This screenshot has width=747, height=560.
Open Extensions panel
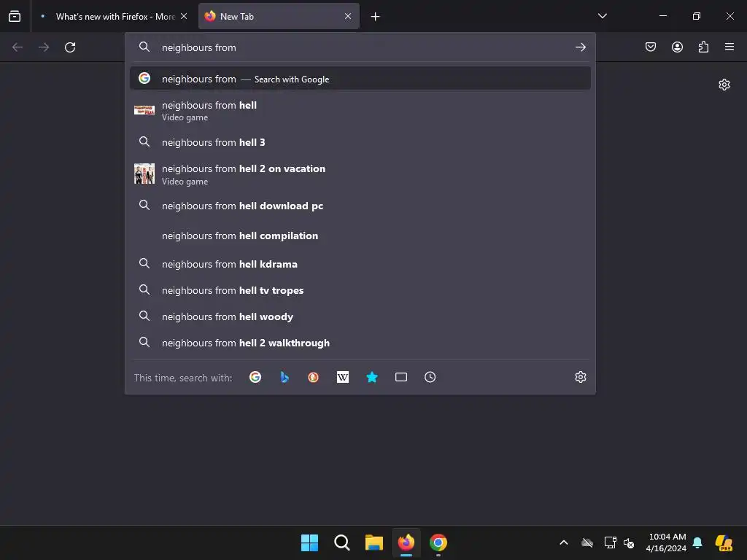[x=703, y=47]
